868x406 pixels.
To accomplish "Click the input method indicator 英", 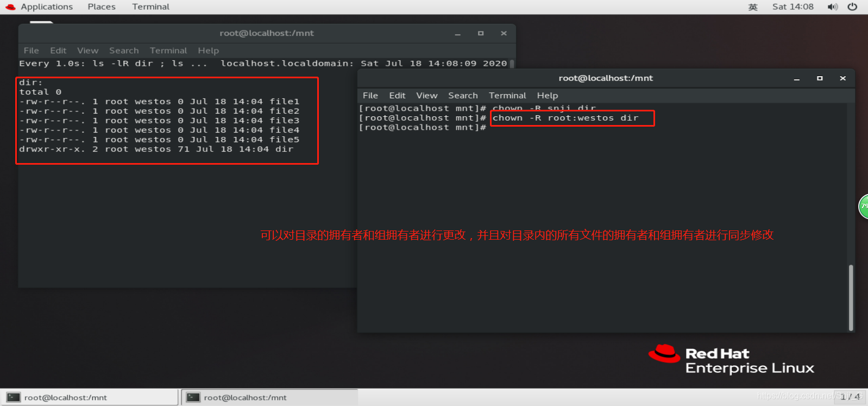I will point(753,7).
